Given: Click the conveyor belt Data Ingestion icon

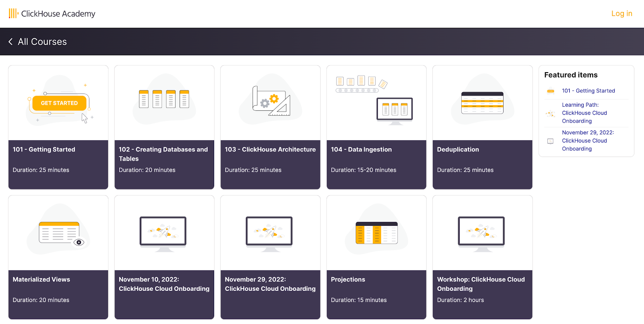Looking at the screenshot, I should 375,101.
